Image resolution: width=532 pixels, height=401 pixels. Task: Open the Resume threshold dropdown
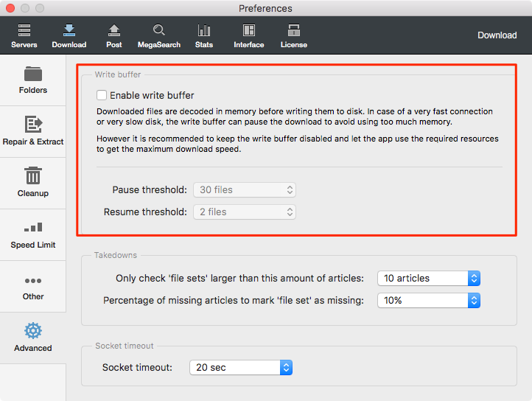(x=245, y=212)
